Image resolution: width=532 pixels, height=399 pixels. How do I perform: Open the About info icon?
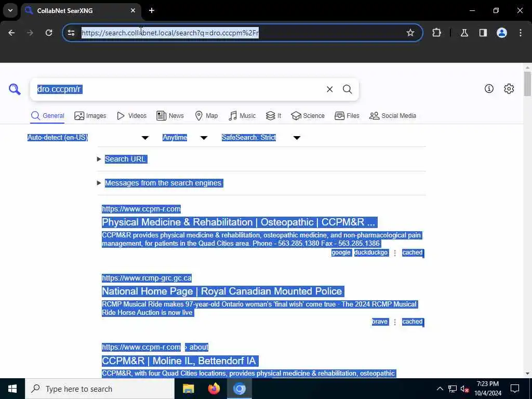tap(489, 88)
